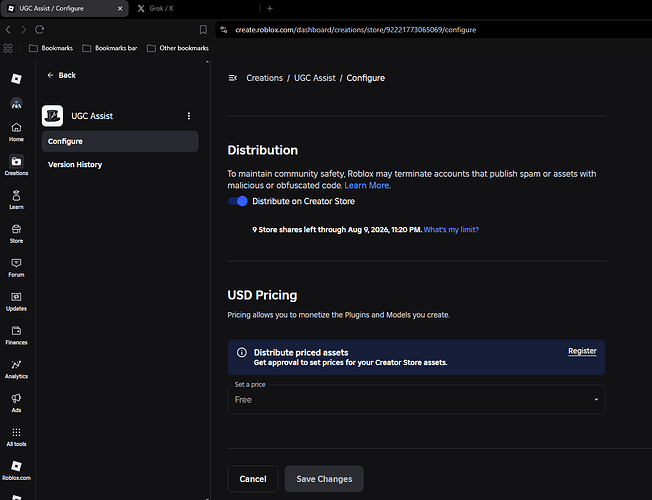Screen dimensions: 652x500
Task: Click the UGC Assist hat thumbnail
Action: tap(52, 116)
